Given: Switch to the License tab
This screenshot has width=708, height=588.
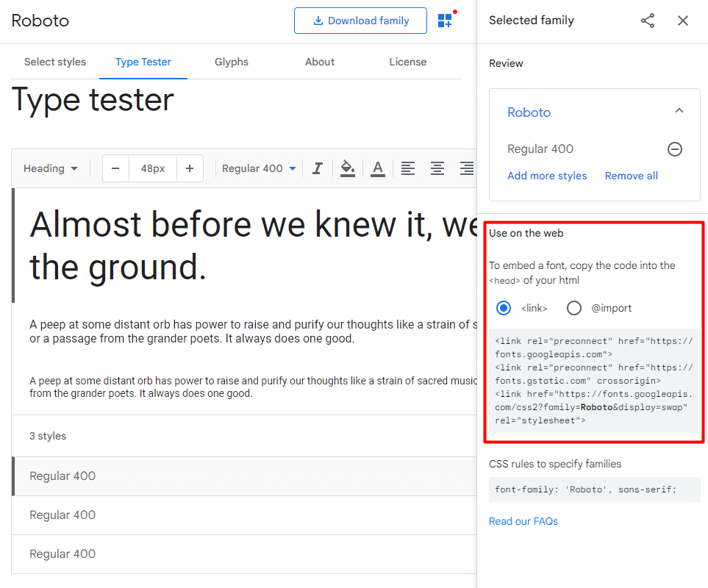Looking at the screenshot, I should [408, 62].
